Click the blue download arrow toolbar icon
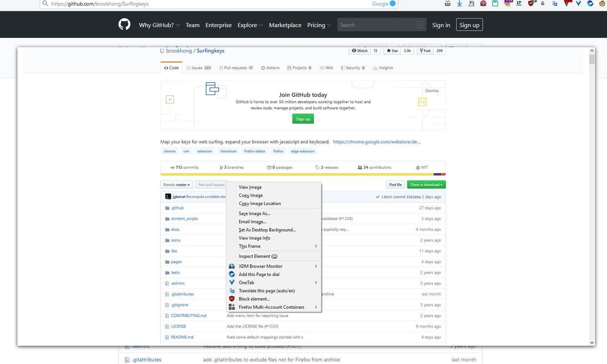This screenshot has height=364, width=607. click(x=459, y=3)
